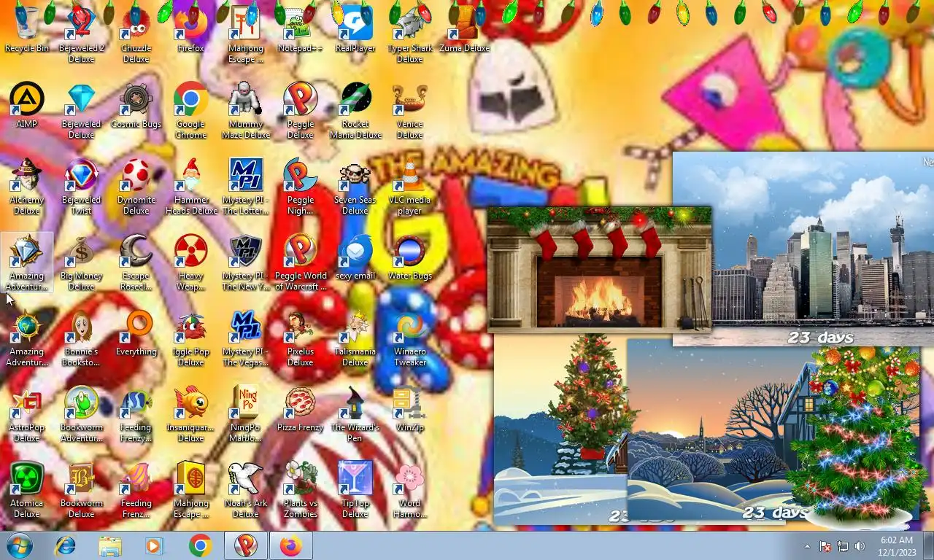The height and width of the screenshot is (560, 934).
Task: Select Peggle World of Warcraft shortcut
Action: point(300,262)
